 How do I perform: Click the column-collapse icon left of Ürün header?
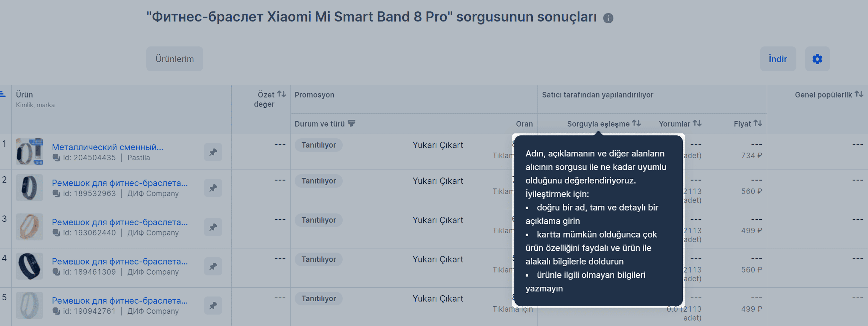(3, 94)
